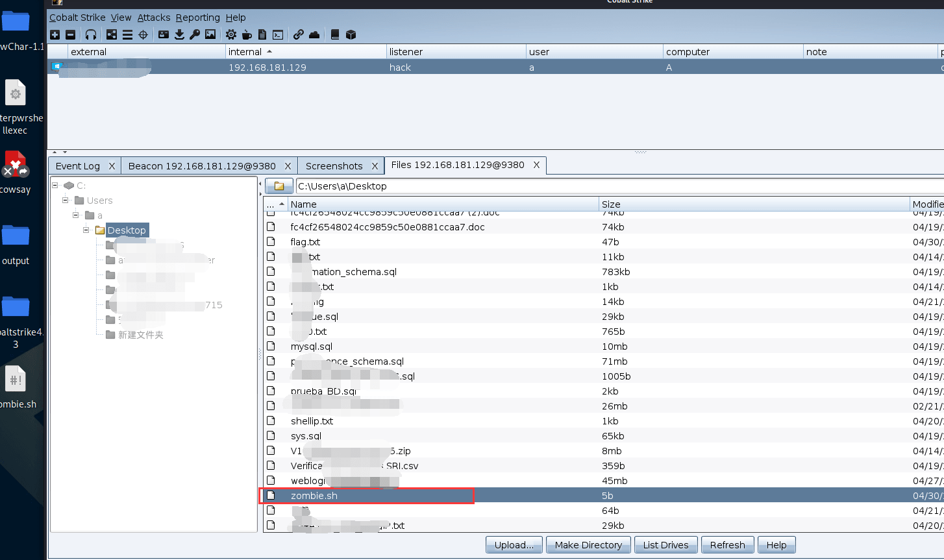Viewport: 944px width, 560px height.
Task: Open Credentials view card icon
Action: tap(164, 34)
